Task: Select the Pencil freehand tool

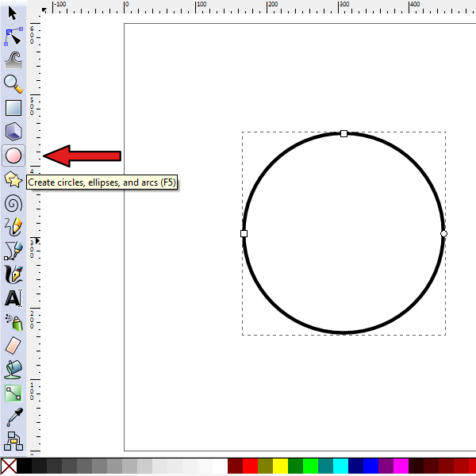Action: 13,227
